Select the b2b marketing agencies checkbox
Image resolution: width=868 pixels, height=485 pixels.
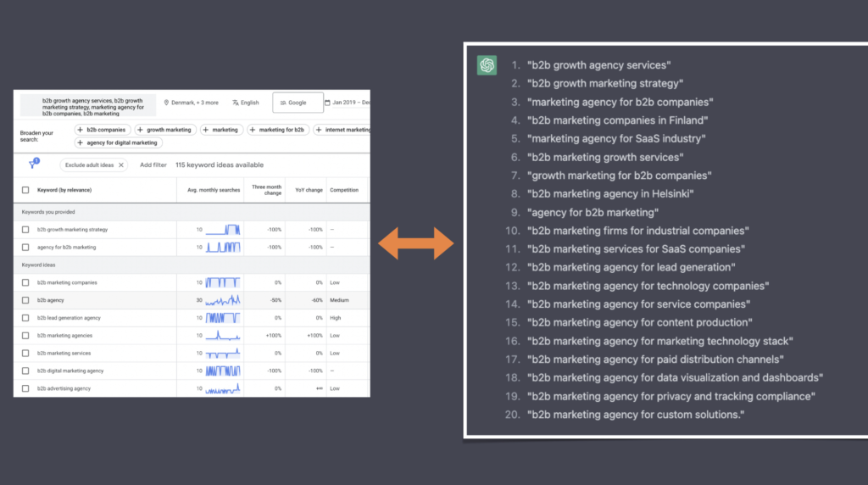tap(25, 336)
